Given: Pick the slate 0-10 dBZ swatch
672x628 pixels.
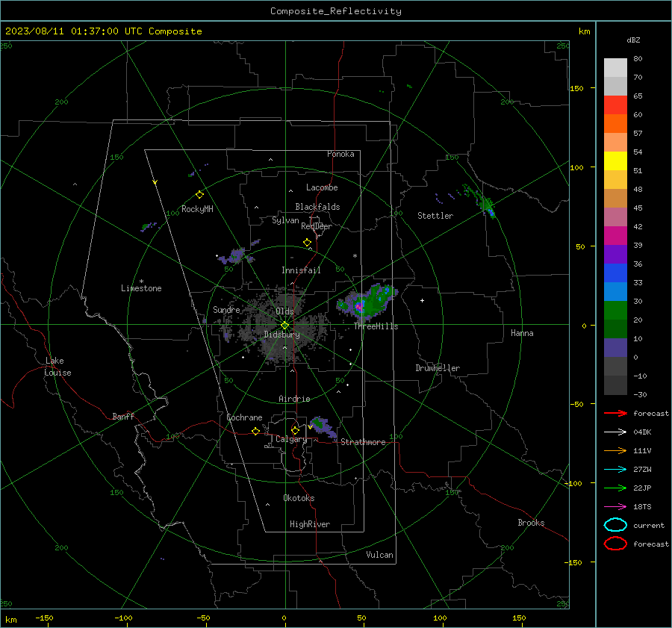Looking at the screenshot, I should coord(615,348).
